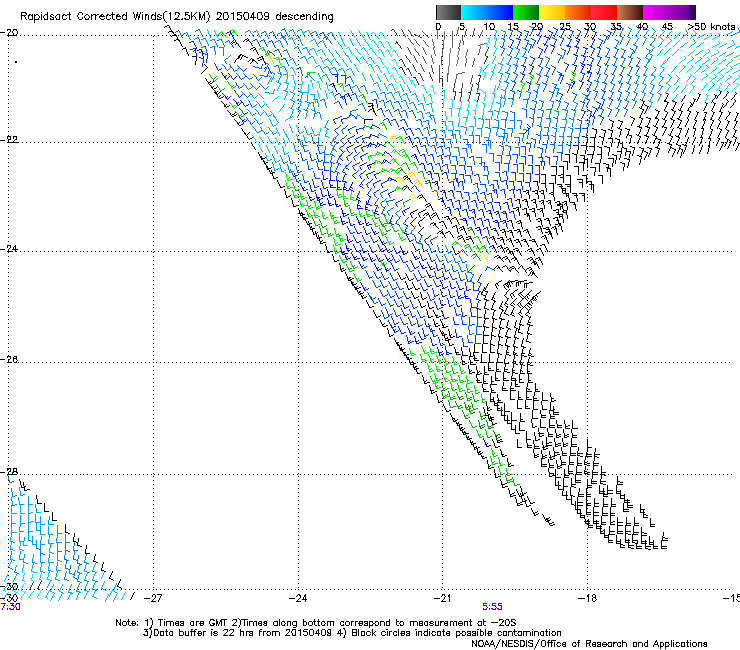Click the '40' label under the color scale
This screenshot has height=650, width=740.
642,27
